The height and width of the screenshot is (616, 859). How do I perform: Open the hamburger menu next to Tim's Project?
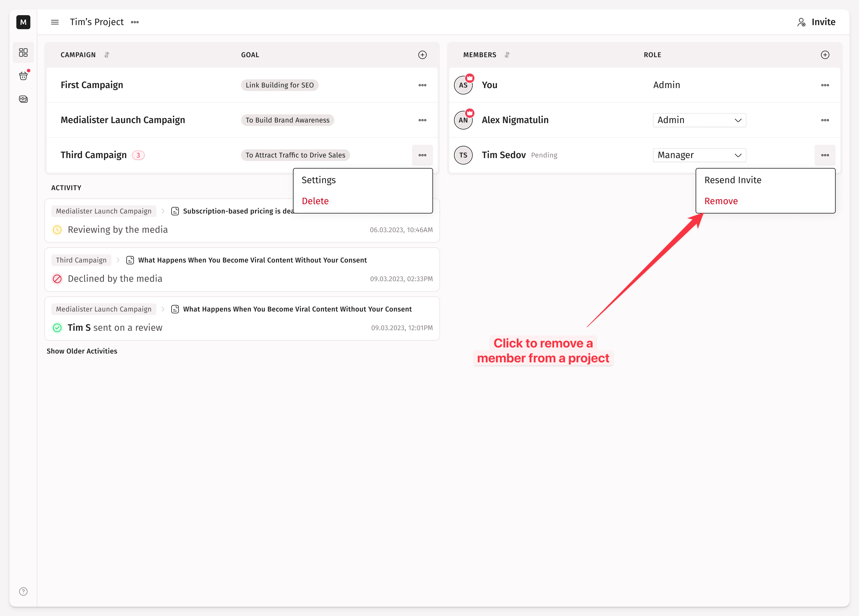click(55, 22)
